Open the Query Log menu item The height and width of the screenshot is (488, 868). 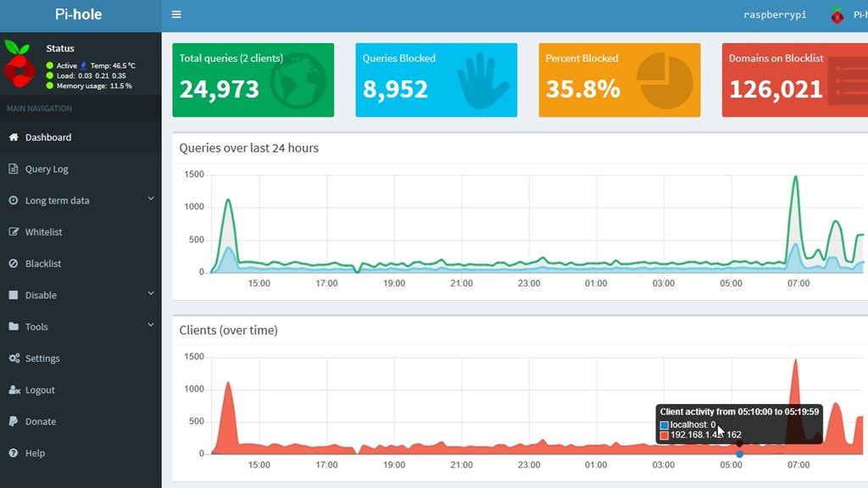pos(47,169)
